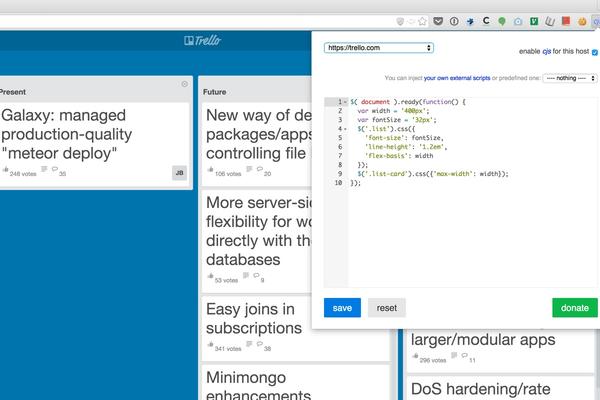Open the 1Password extension icon
Screen dimensions: 600x400
[454, 21]
